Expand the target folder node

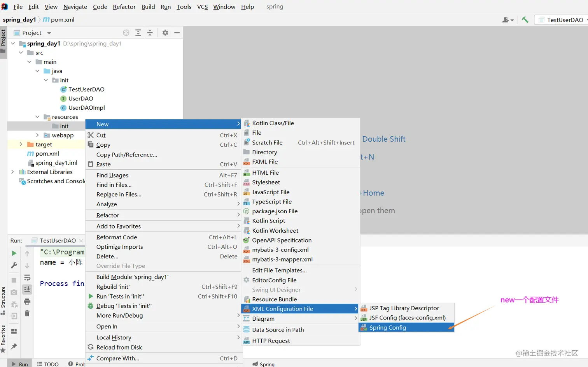pos(21,144)
